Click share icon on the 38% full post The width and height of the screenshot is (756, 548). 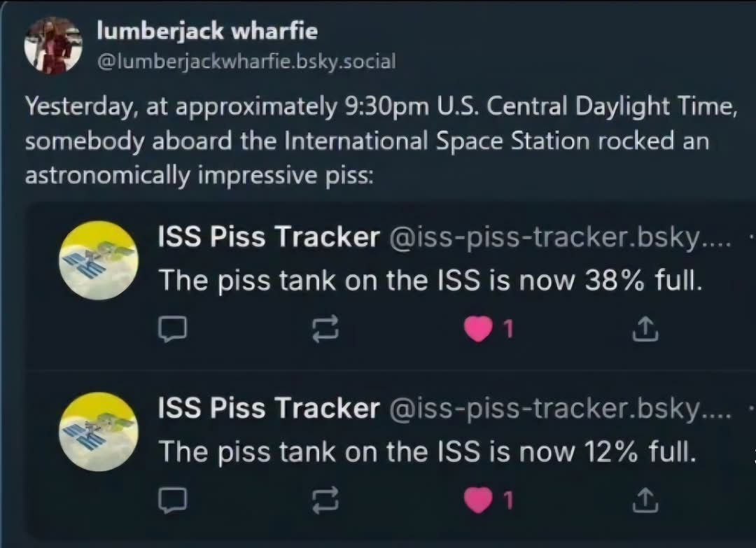point(645,328)
